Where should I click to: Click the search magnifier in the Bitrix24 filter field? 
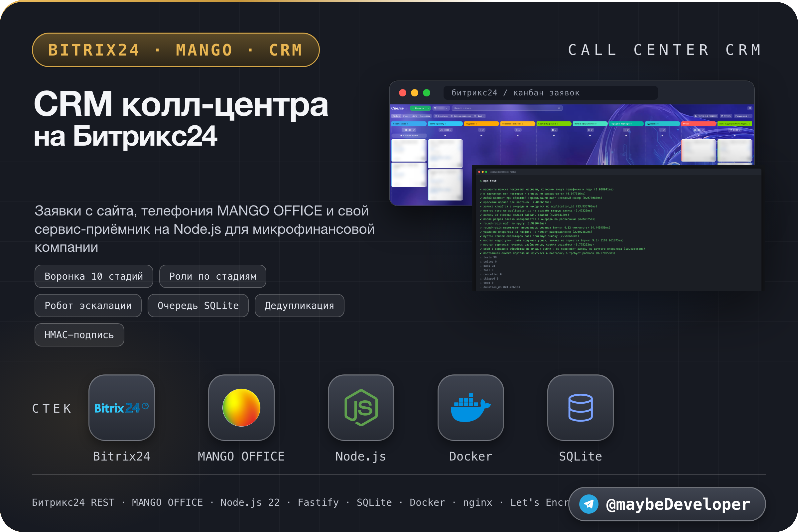point(559,108)
